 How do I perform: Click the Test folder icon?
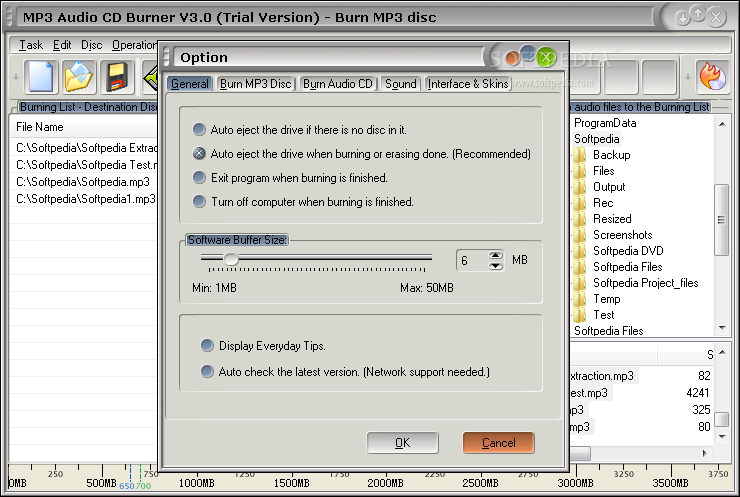580,315
